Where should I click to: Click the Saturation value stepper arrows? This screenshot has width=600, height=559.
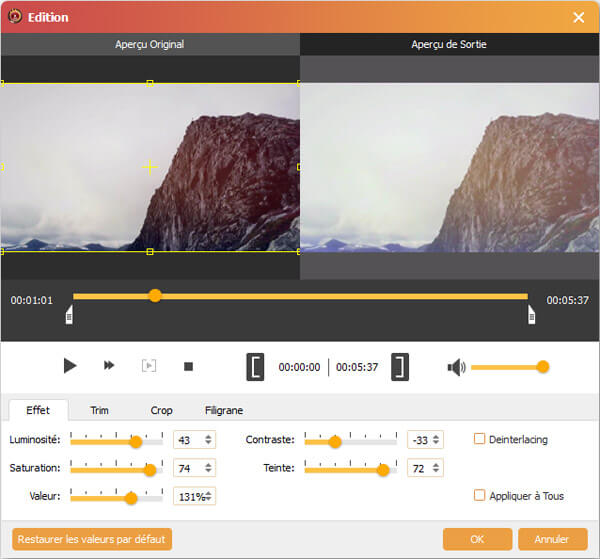click(x=208, y=468)
